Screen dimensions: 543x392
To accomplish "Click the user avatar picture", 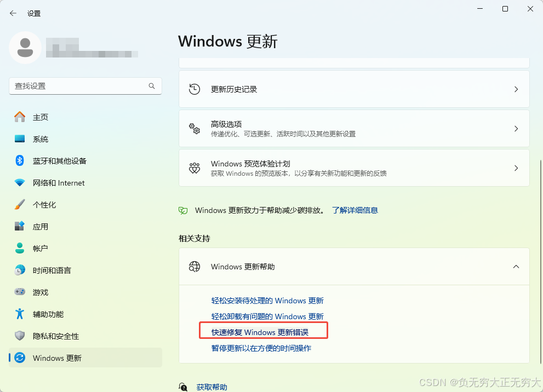I will pos(25,48).
